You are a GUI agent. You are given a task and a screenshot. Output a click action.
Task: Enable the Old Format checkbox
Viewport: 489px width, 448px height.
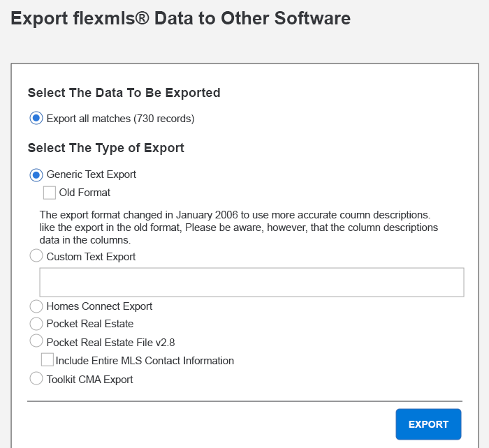[50, 193]
